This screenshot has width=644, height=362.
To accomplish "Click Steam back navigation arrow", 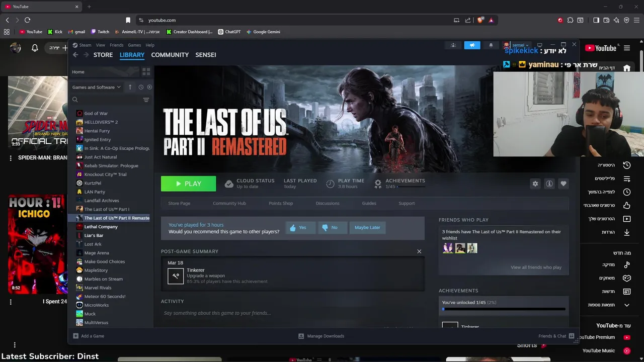I will [75, 55].
